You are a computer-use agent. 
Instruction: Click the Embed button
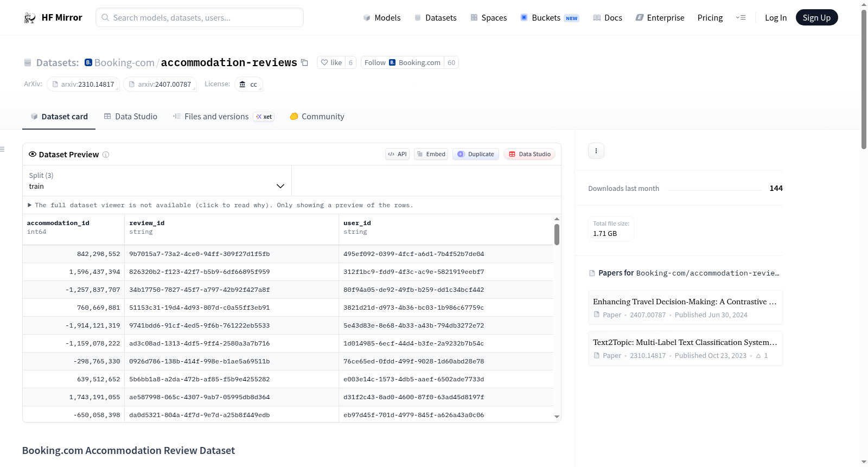pyautogui.click(x=431, y=154)
